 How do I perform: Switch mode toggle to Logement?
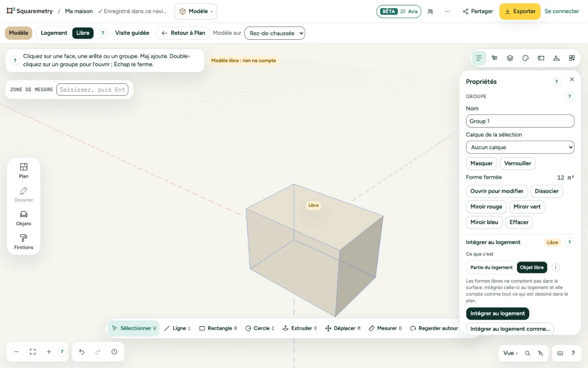click(x=54, y=33)
